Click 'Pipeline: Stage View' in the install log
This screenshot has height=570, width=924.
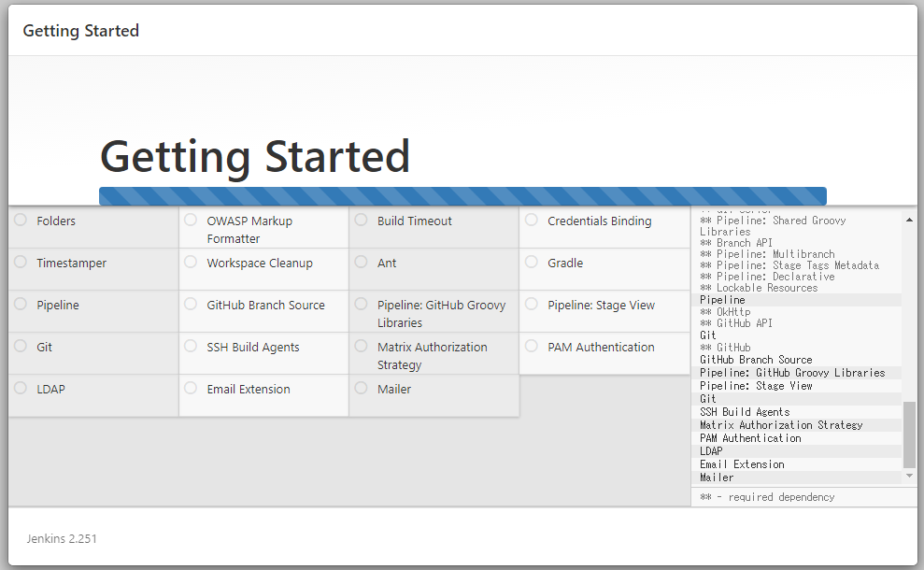(756, 386)
